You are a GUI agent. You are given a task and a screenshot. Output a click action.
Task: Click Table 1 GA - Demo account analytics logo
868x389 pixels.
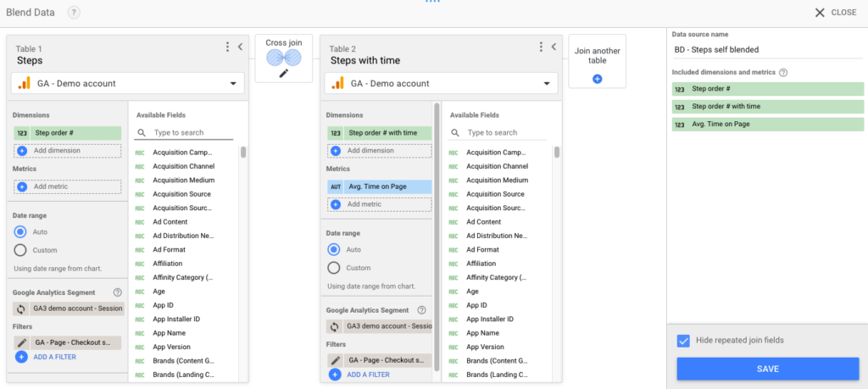(24, 84)
